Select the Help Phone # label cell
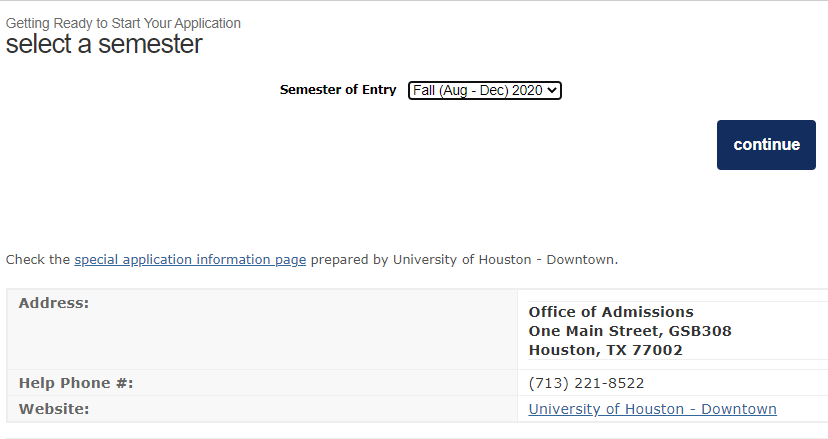 pyautogui.click(x=262, y=382)
